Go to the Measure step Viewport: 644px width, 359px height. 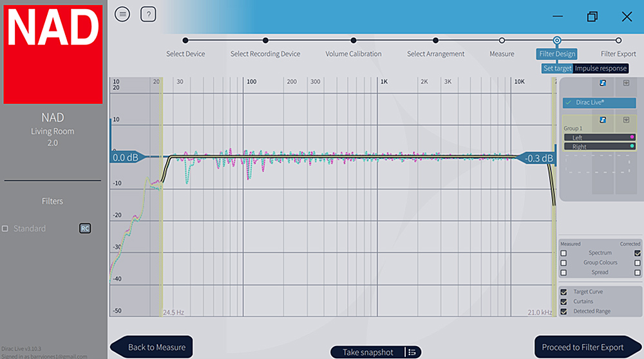[x=502, y=54]
